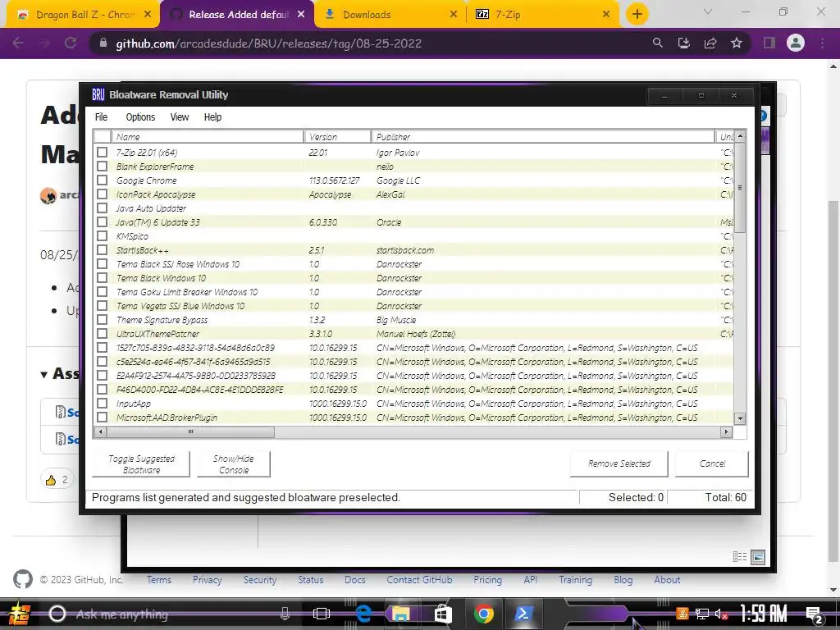Screen dimensions: 840x630
Task: Open Microsoft Store taskbar icon
Action: [x=442, y=614]
